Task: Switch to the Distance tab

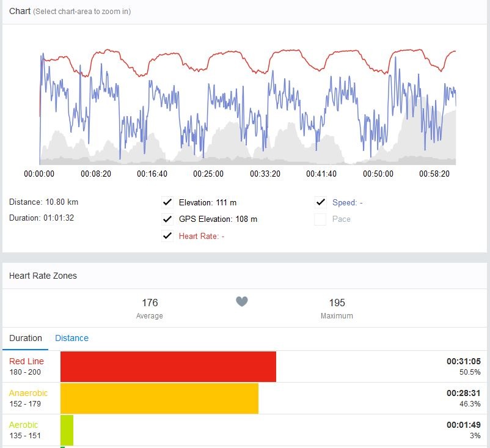Action: pos(71,338)
